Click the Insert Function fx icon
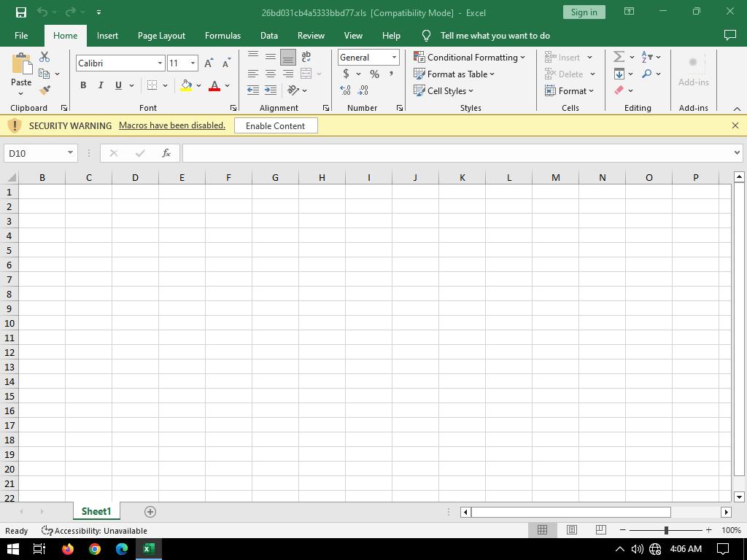This screenshot has height=560, width=747. click(166, 153)
